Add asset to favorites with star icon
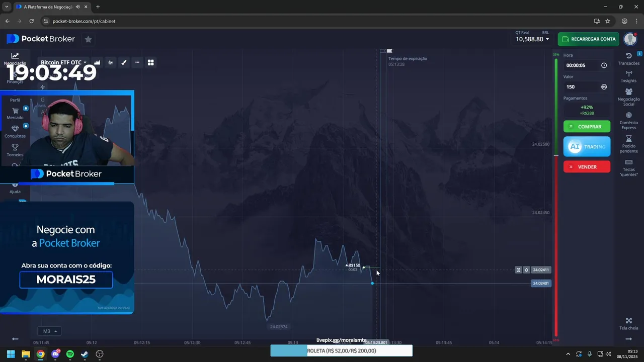Image resolution: width=644 pixels, height=362 pixels. click(88, 39)
